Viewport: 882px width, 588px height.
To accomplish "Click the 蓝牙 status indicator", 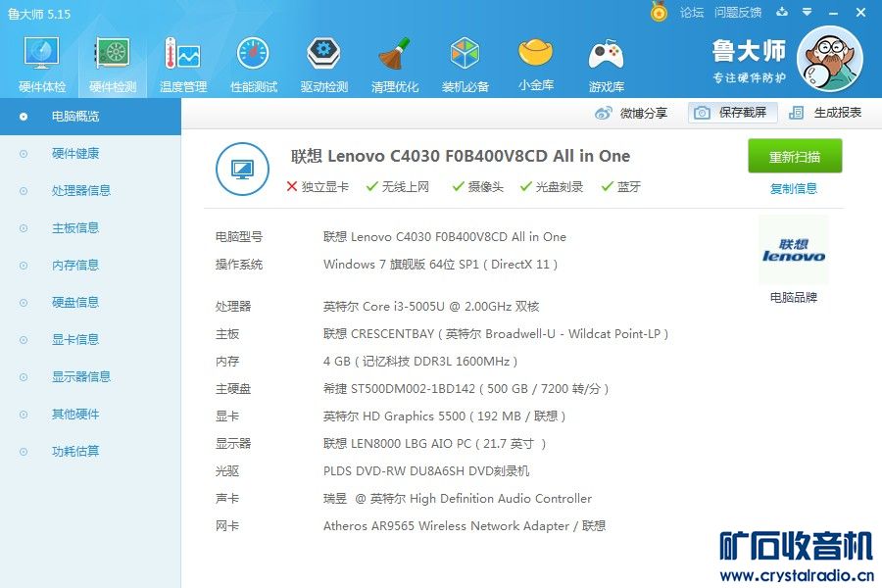I will [620, 187].
